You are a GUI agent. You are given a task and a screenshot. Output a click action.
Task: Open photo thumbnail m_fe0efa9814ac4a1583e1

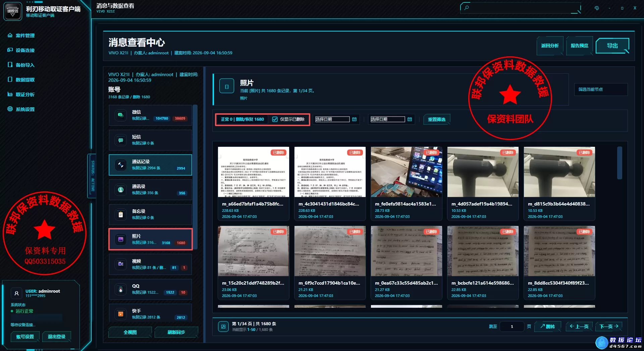[x=407, y=172]
